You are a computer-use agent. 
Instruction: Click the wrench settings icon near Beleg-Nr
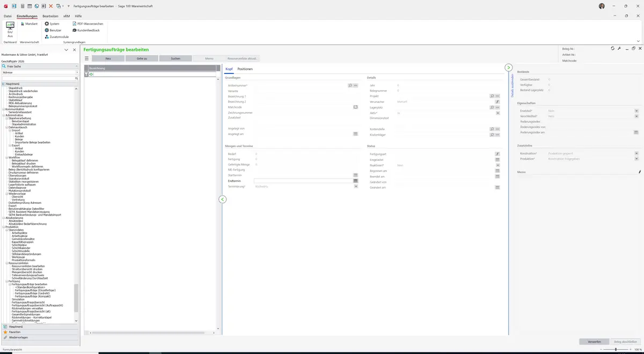point(619,48)
